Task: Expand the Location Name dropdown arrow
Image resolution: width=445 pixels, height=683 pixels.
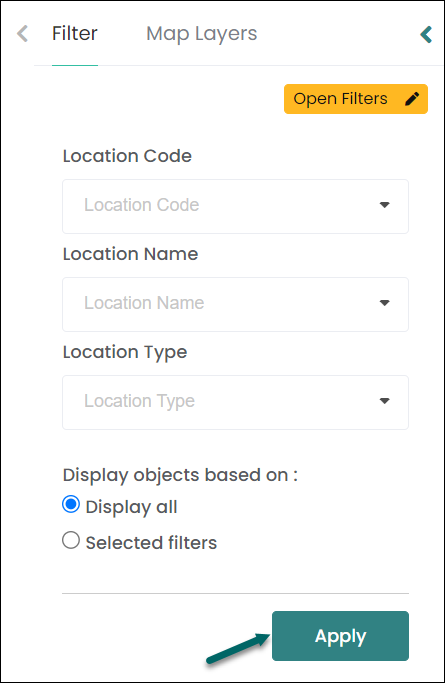Action: pos(384,303)
